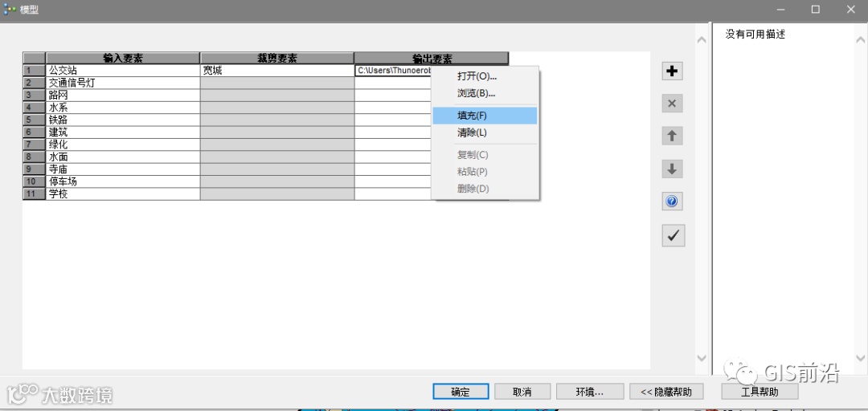868x411 pixels.
Task: Click 删除(D) in the context menu
Action: pyautogui.click(x=485, y=189)
